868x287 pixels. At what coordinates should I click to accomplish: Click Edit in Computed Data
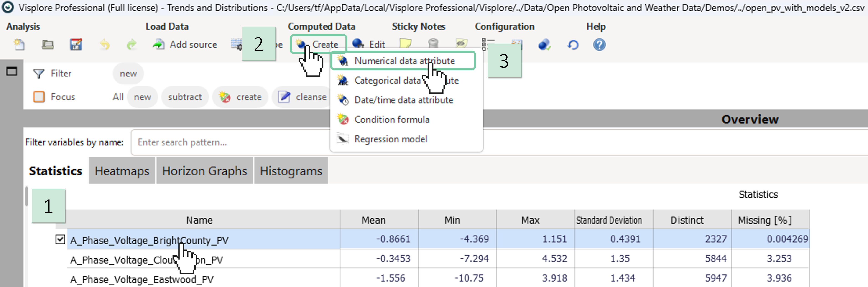(x=369, y=44)
